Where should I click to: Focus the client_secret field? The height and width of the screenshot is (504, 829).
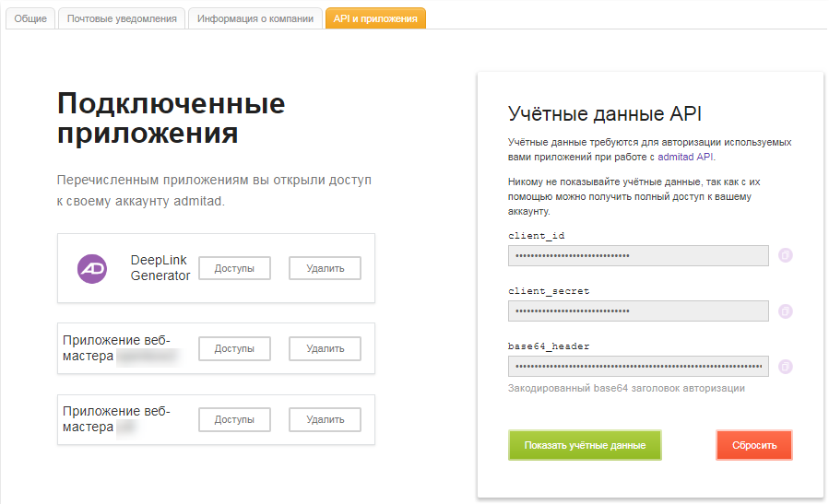[x=638, y=311]
